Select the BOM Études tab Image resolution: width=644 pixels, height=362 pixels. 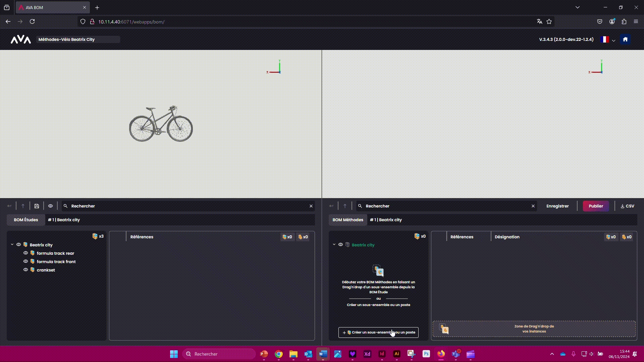[x=26, y=220]
